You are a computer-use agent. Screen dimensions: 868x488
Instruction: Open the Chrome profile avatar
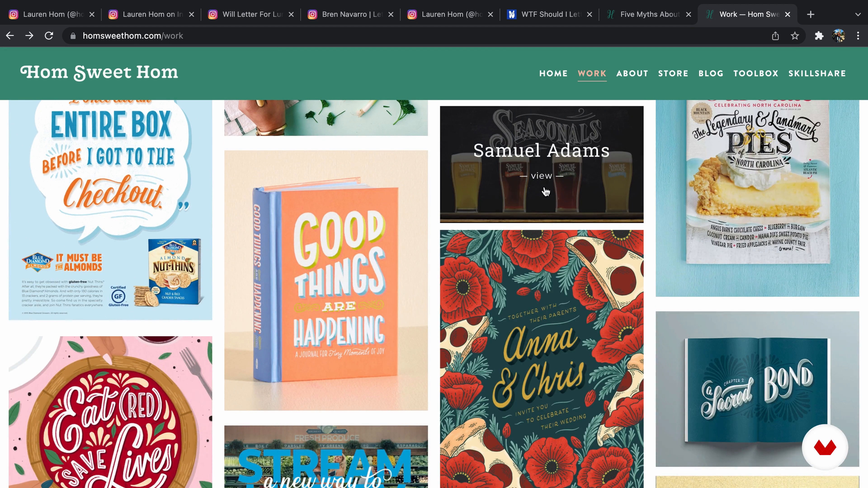[838, 36]
